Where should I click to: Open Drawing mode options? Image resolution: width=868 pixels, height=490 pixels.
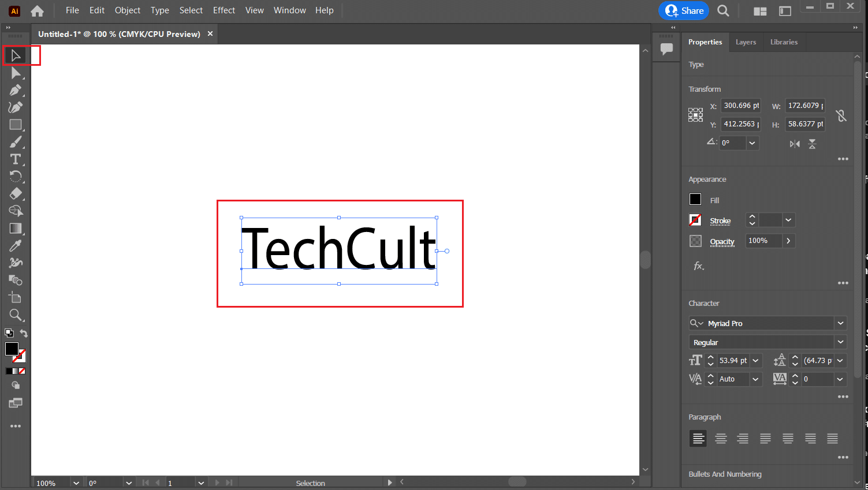tap(16, 386)
